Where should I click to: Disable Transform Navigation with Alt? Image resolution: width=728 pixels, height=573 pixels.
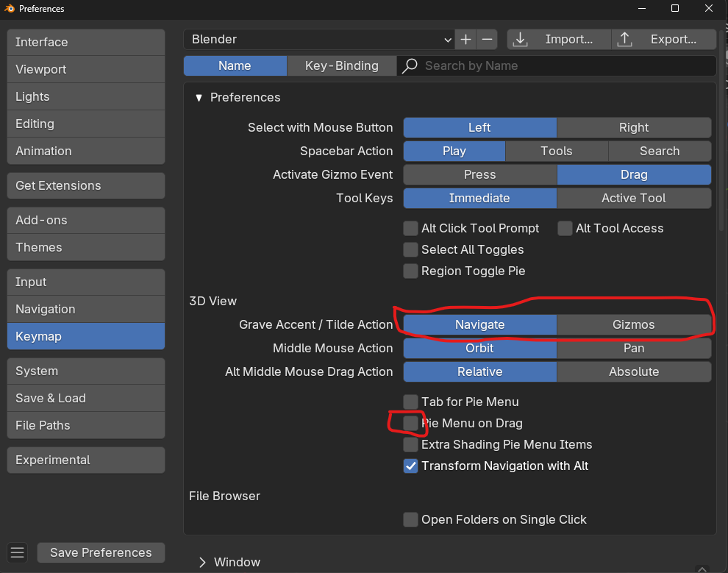click(x=410, y=466)
